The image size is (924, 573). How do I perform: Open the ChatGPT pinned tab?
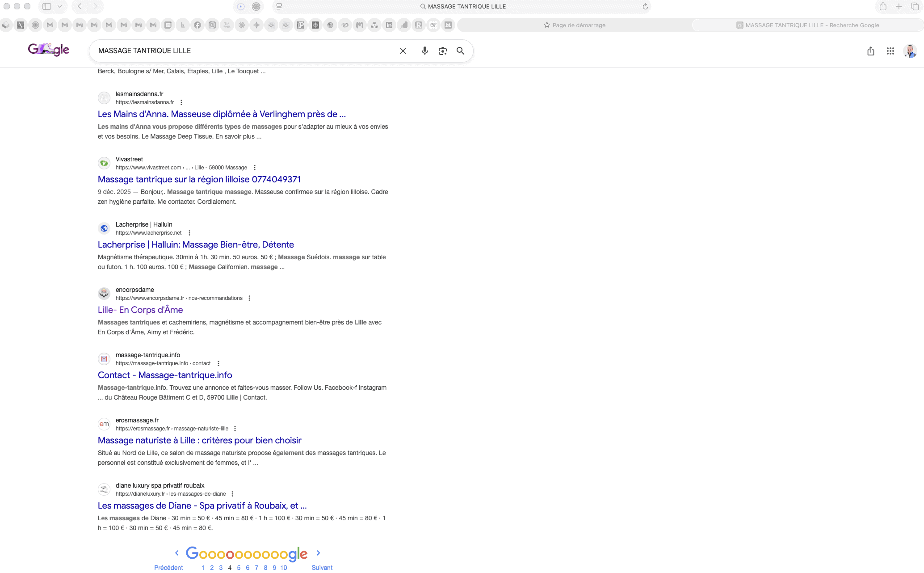(x=330, y=25)
